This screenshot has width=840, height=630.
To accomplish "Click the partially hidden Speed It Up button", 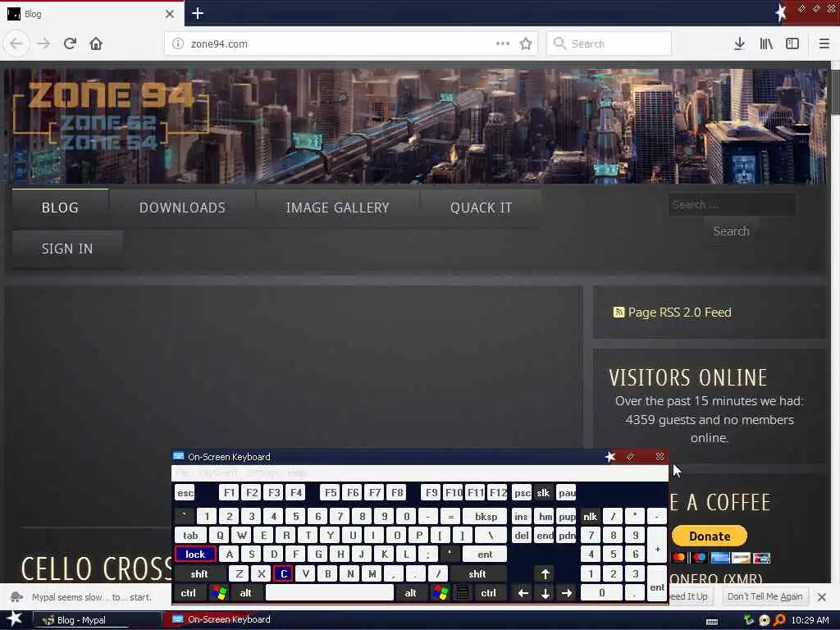I will click(x=690, y=596).
